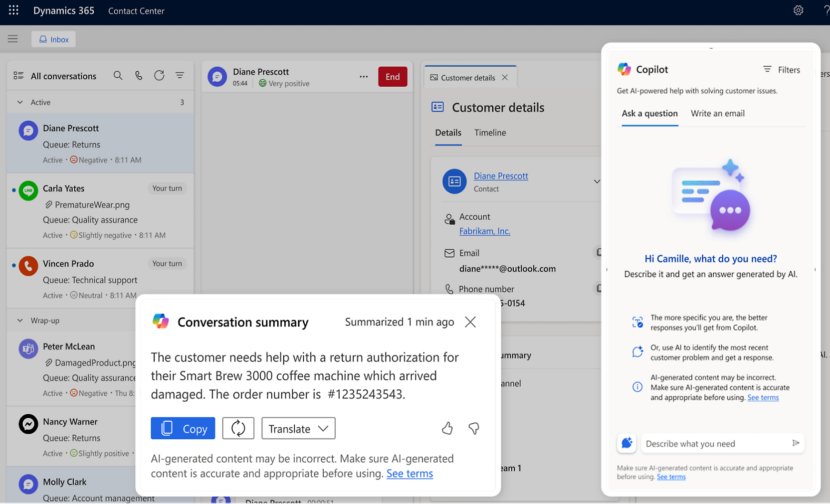Screen dimensions: 830x504
Task: Search conversations with the magnifier icon
Action: click(118, 75)
